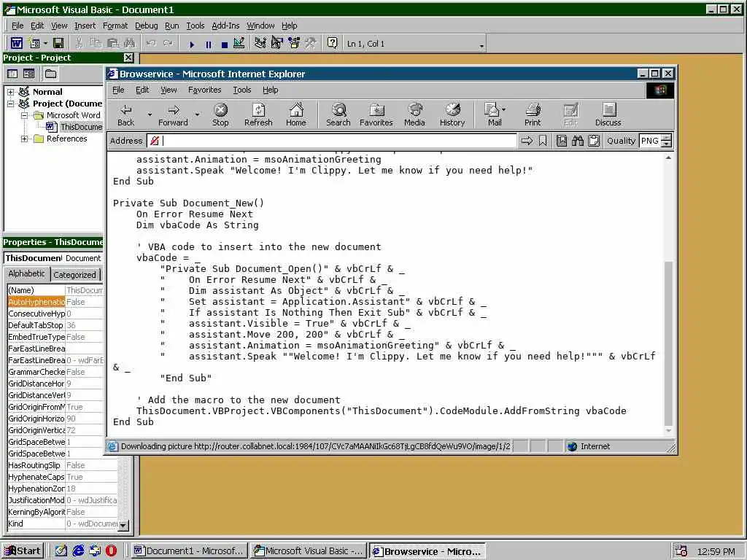The height and width of the screenshot is (560, 747).
Task: Click the Print toolbar button
Action: point(533,115)
